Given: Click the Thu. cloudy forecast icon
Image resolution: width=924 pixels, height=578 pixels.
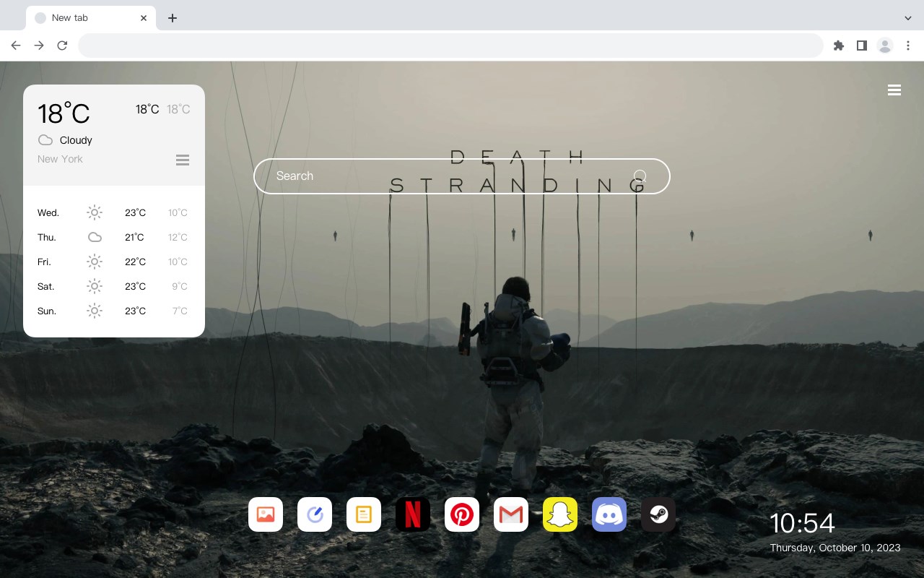Looking at the screenshot, I should (95, 237).
